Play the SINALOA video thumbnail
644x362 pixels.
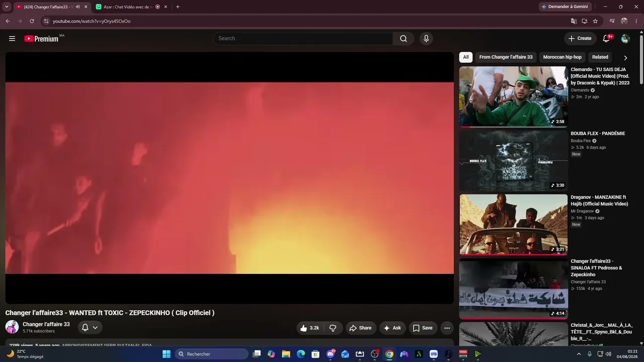click(x=513, y=289)
